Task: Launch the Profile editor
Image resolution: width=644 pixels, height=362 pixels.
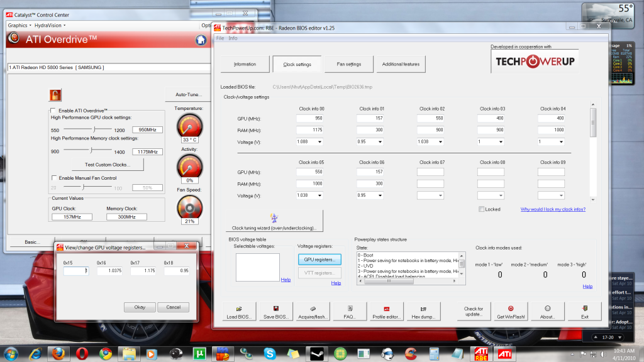Action: [387, 312]
